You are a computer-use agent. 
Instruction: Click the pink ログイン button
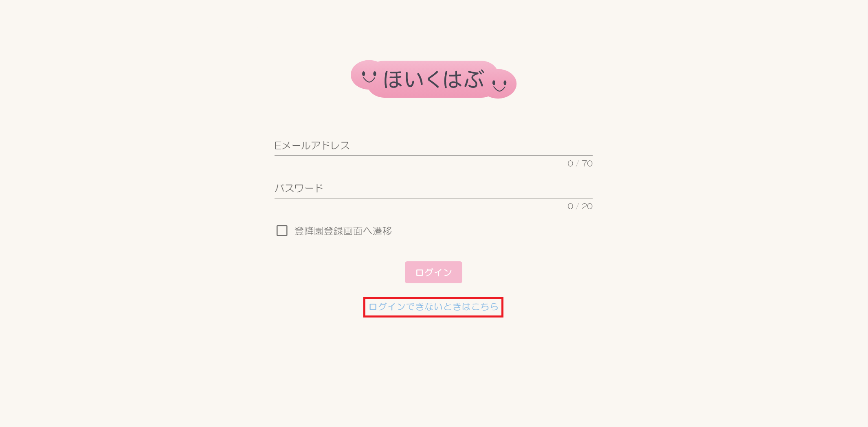[x=433, y=272]
